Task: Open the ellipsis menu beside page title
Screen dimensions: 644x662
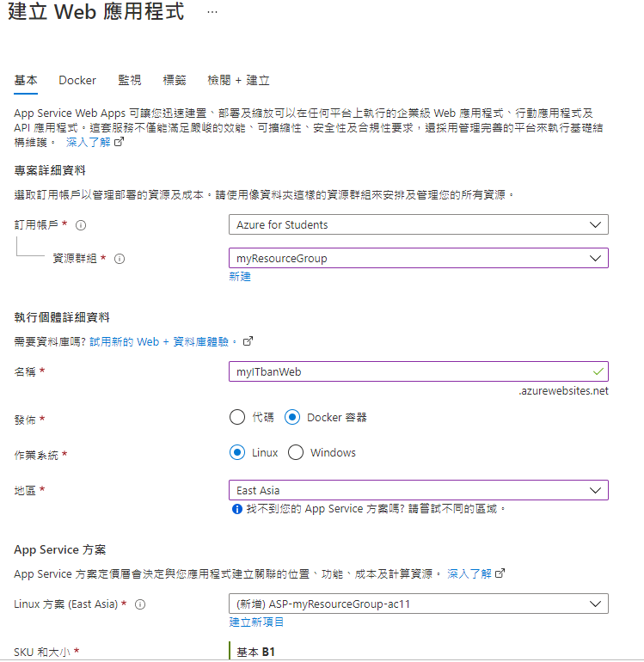Action: point(212,12)
